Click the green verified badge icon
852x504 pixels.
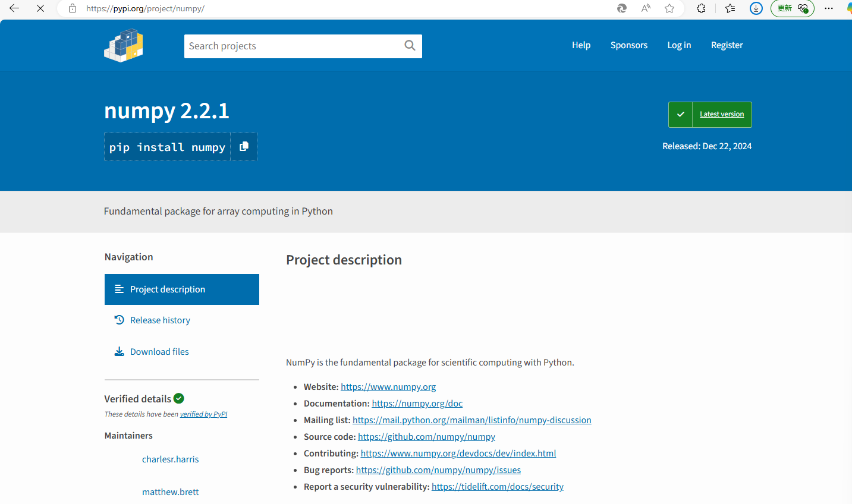179,398
